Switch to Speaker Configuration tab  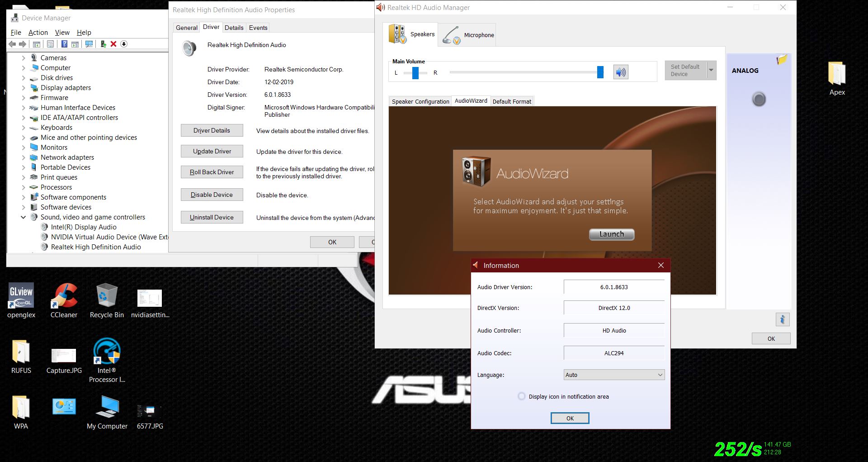[420, 101]
